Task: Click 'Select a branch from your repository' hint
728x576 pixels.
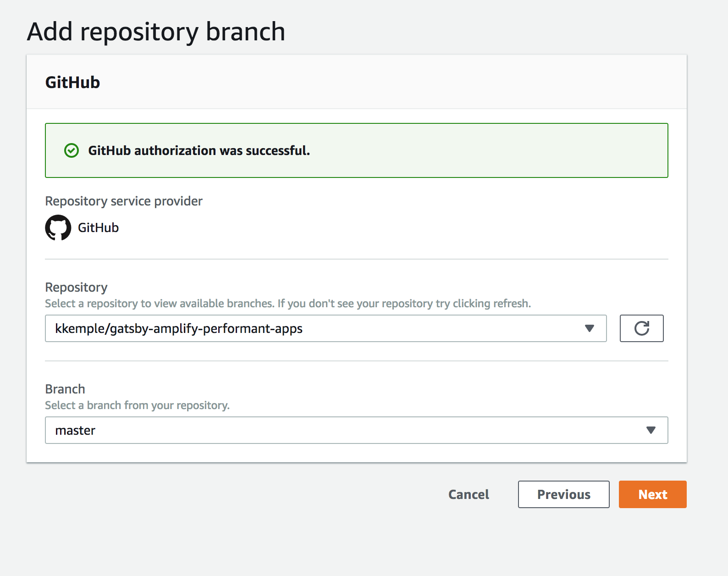Action: tap(137, 405)
